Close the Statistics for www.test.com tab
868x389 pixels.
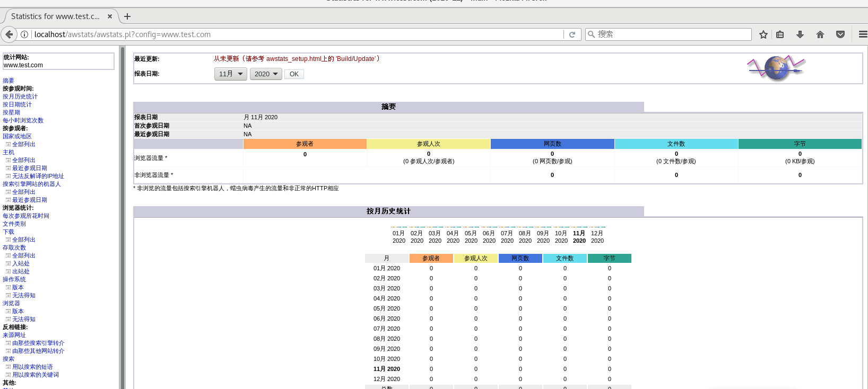coord(110,16)
